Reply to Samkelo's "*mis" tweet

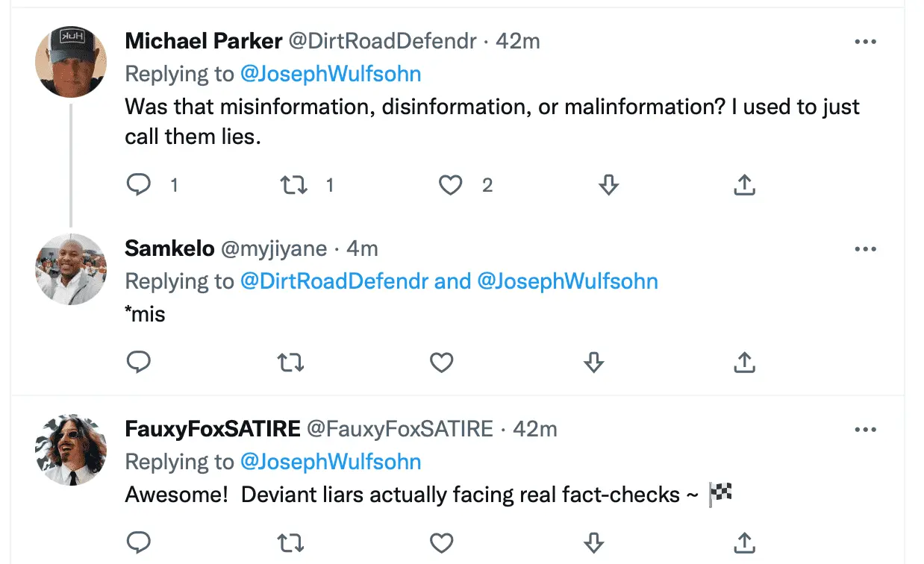coord(139,362)
